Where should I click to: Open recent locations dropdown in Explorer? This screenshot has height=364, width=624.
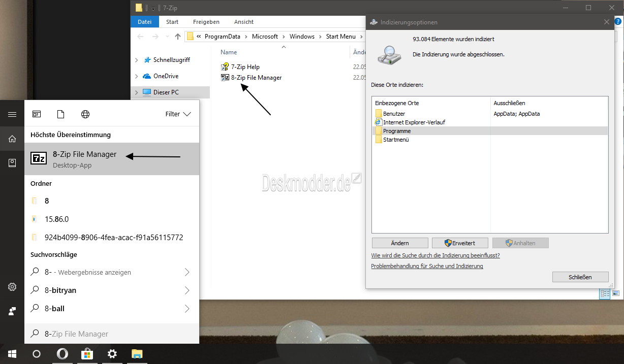(167, 37)
